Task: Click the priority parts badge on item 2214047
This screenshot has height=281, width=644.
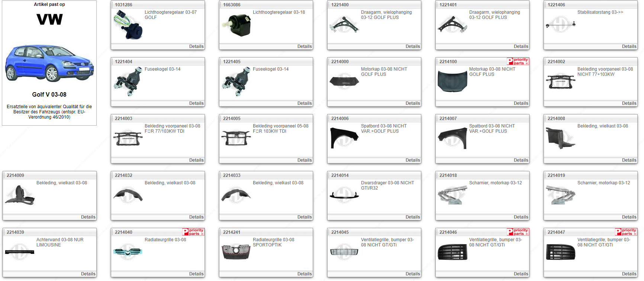Action: tap(626, 232)
